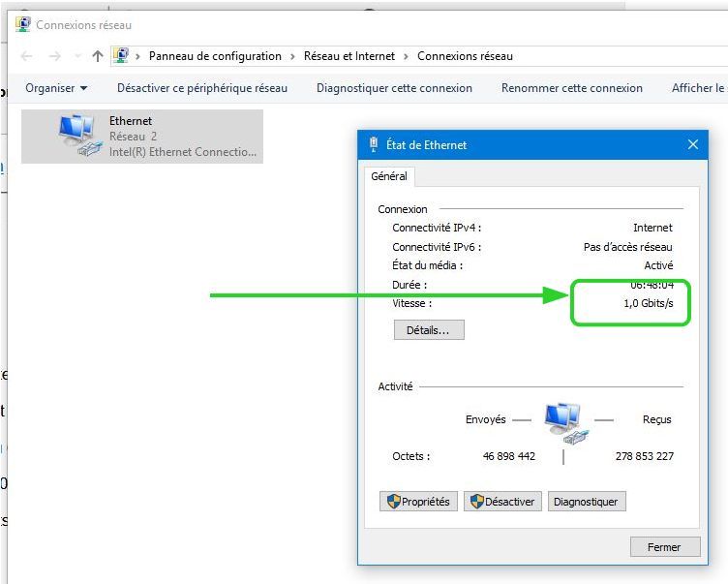The image size is (728, 584).
Task: Expand the breadcrumb arrow after Réseau et Internet
Action: coord(407,56)
